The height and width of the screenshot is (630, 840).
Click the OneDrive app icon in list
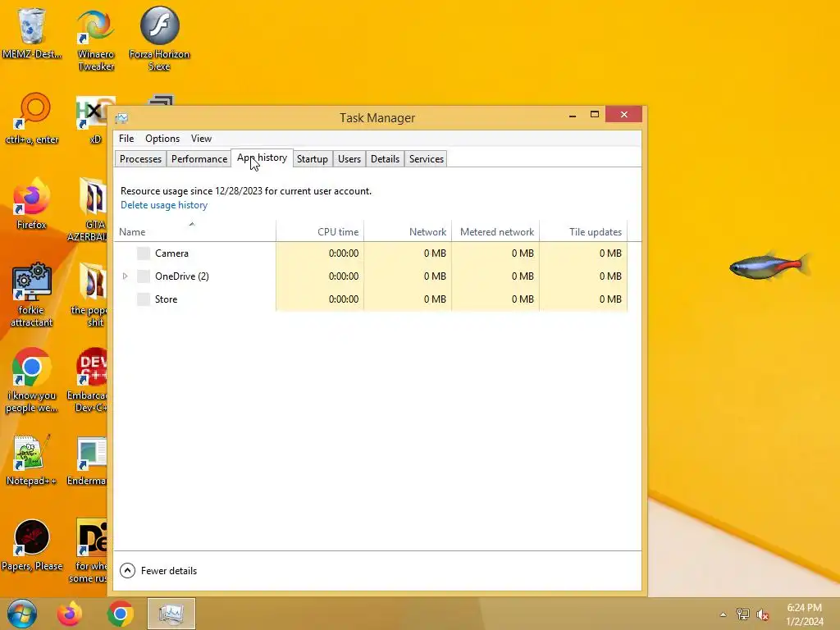pyautogui.click(x=143, y=276)
